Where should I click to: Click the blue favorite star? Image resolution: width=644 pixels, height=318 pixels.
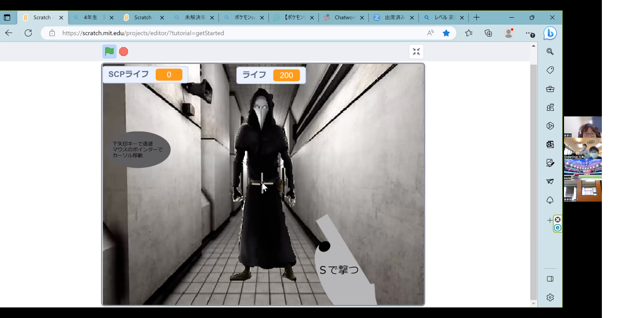pyautogui.click(x=446, y=33)
